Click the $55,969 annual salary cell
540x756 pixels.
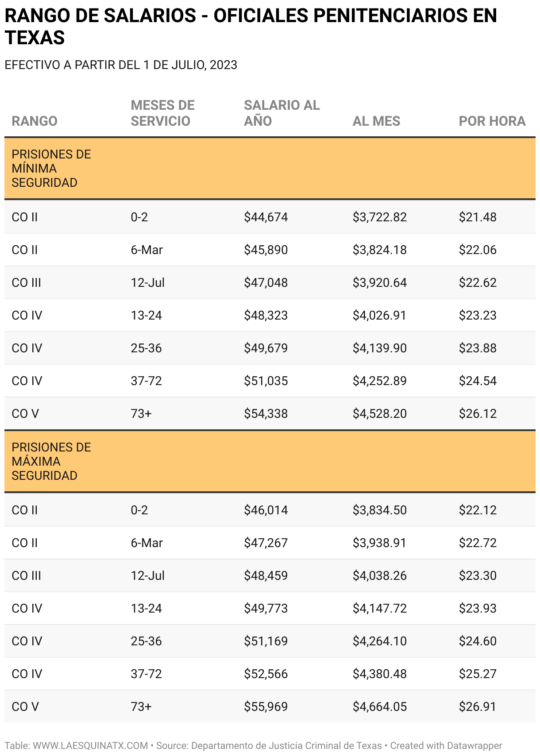coord(266,707)
